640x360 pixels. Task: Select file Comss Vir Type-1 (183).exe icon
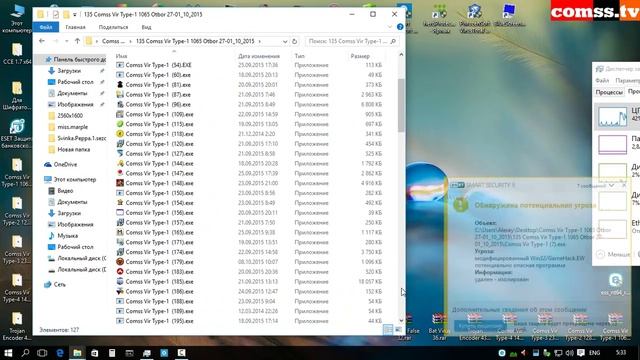point(120,271)
